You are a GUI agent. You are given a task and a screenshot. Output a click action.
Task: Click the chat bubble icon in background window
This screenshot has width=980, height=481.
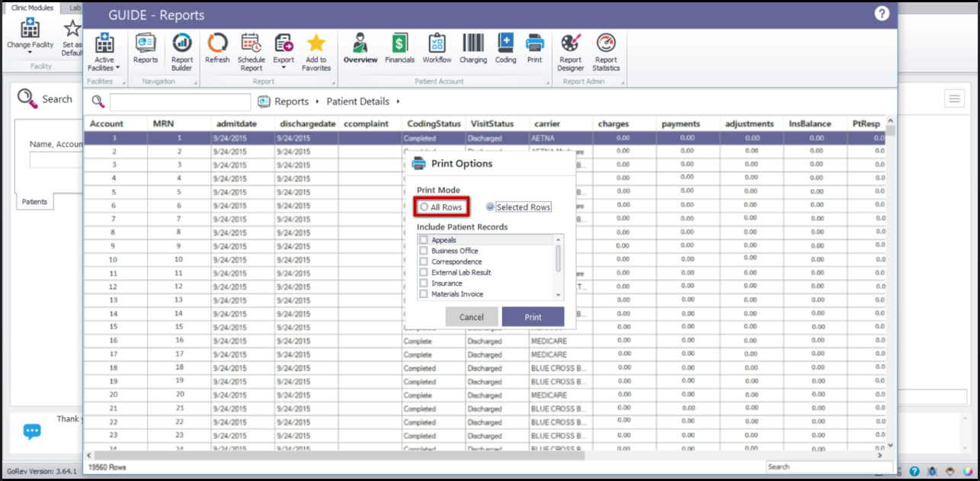32,431
